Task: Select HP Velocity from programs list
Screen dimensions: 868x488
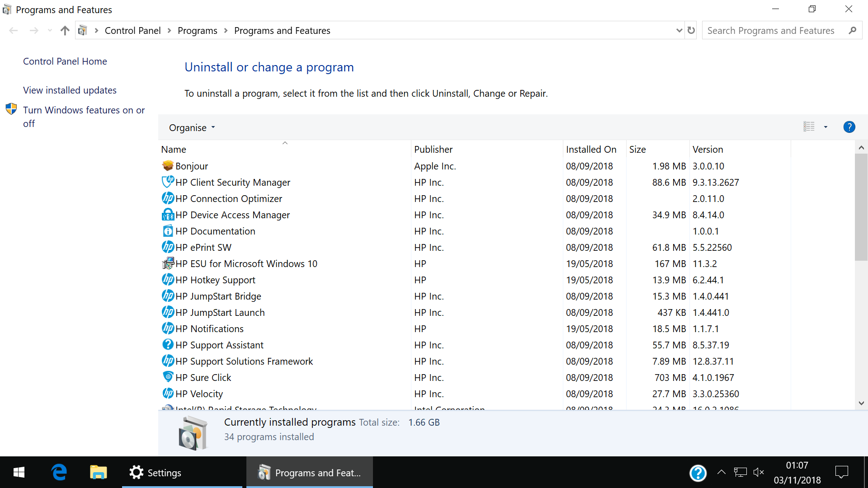Action: pos(199,393)
